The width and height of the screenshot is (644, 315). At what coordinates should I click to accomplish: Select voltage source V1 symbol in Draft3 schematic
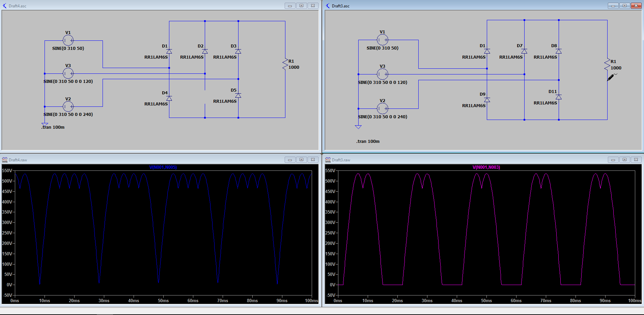382,40
